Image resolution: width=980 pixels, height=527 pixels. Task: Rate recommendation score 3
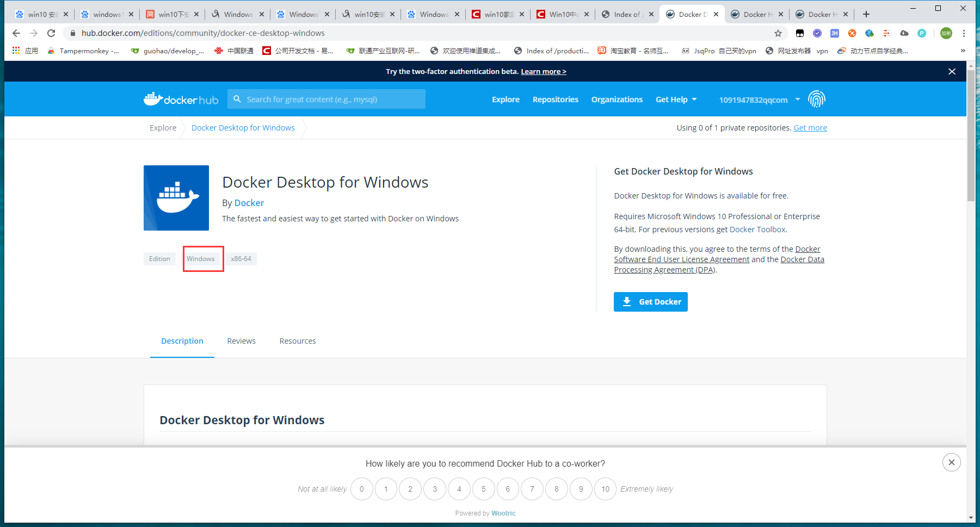tap(435, 489)
